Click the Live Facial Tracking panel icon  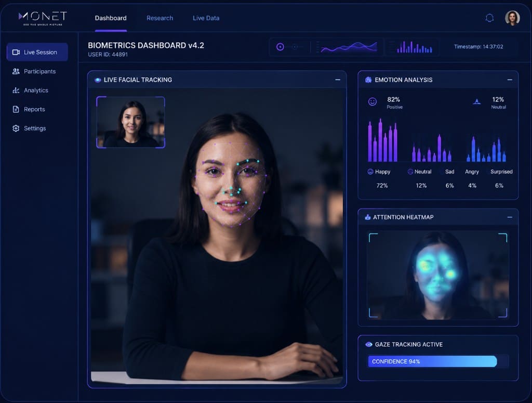pos(98,80)
